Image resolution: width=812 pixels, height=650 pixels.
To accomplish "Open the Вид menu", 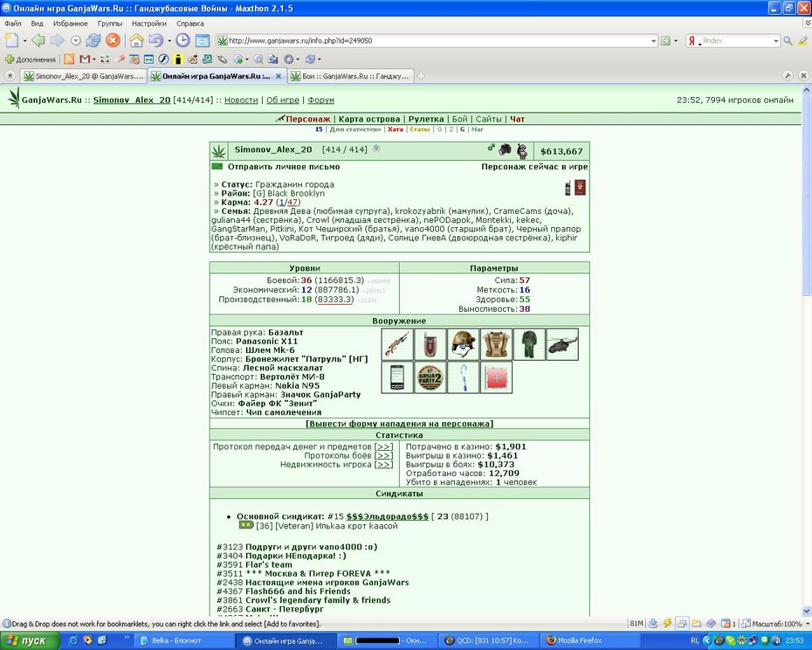I will (x=37, y=24).
